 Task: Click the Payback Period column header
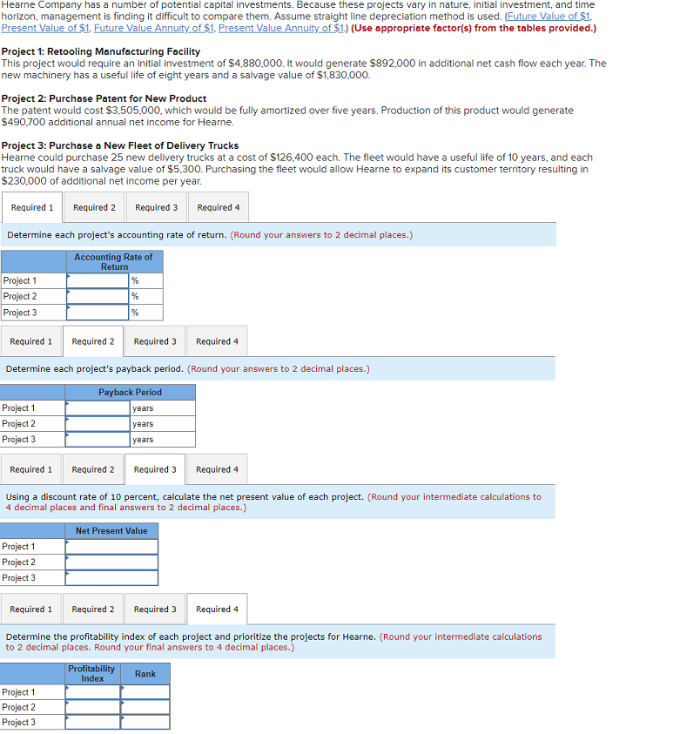tap(130, 393)
